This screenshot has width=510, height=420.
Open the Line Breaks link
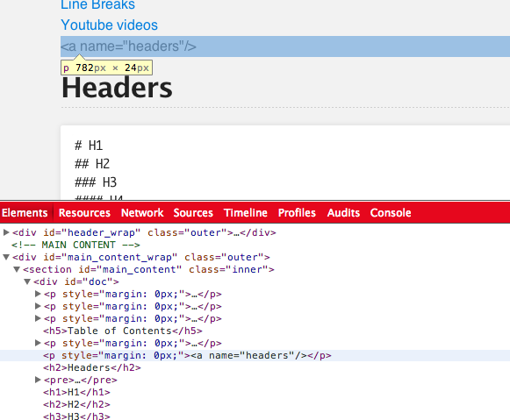coord(98,5)
